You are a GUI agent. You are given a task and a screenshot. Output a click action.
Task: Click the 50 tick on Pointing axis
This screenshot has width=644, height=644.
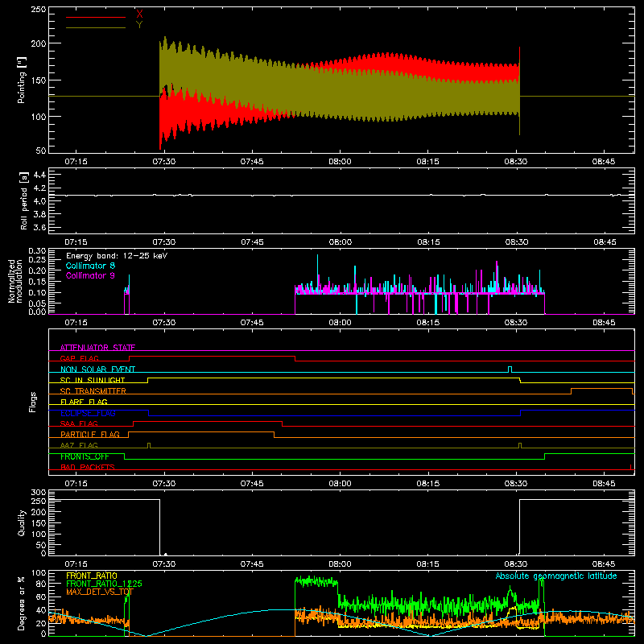41,151
